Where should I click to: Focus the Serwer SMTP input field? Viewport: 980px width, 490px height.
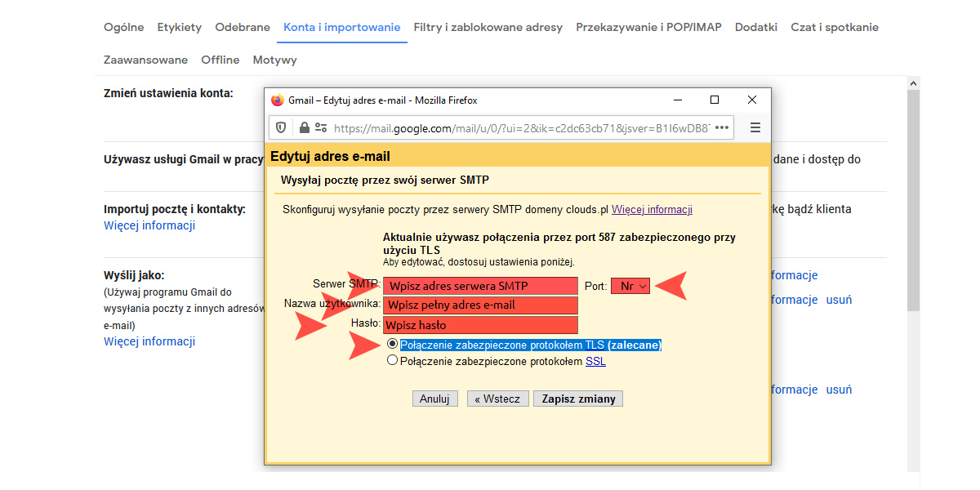[480, 286]
